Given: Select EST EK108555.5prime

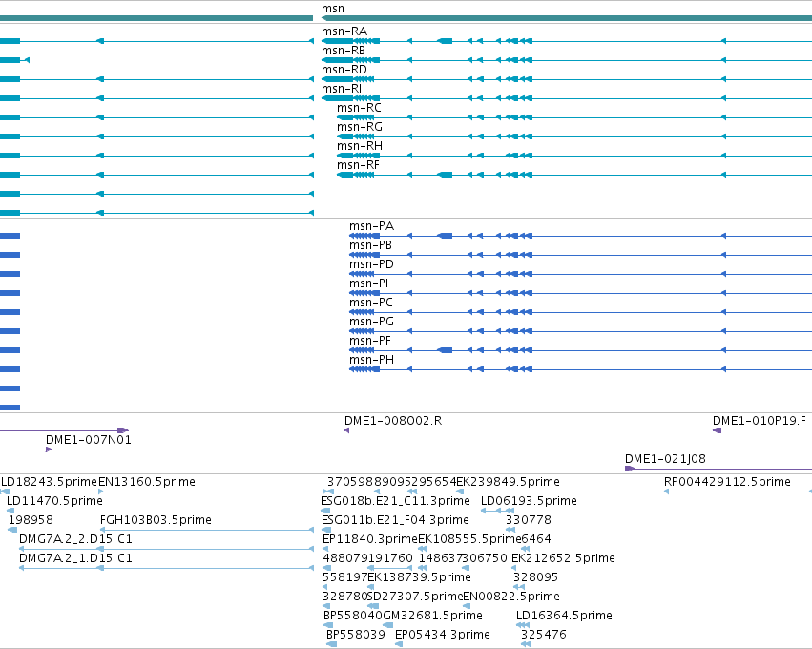Looking at the screenshot, I should click(x=469, y=540).
